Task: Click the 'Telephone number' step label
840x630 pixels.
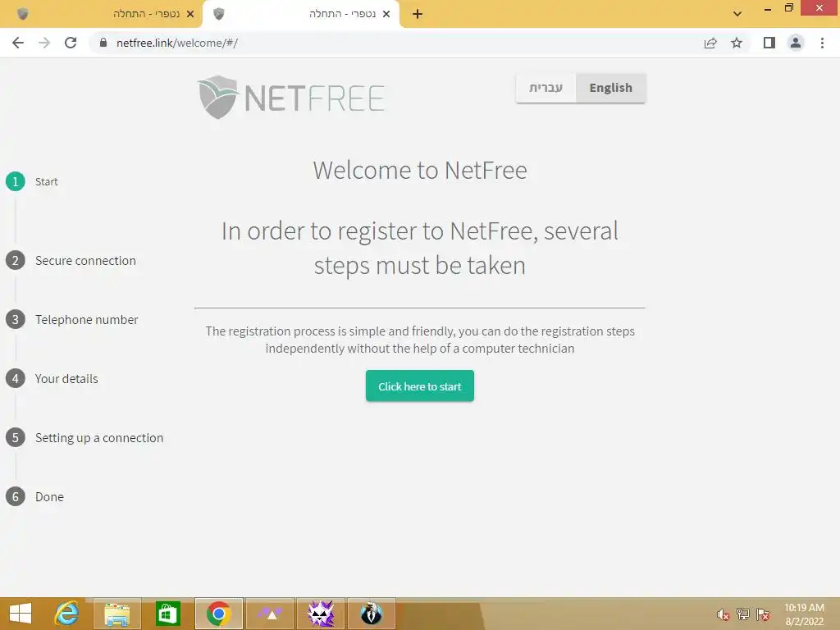Action: 87,319
